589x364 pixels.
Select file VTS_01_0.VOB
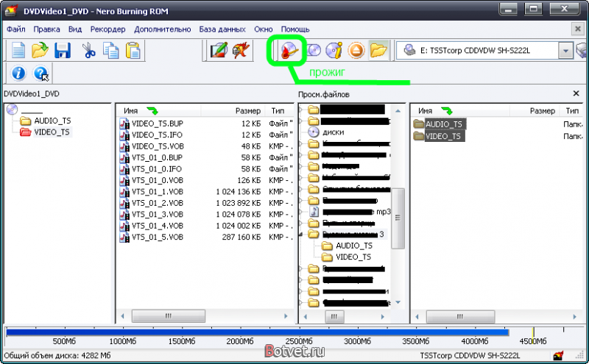coord(158,180)
